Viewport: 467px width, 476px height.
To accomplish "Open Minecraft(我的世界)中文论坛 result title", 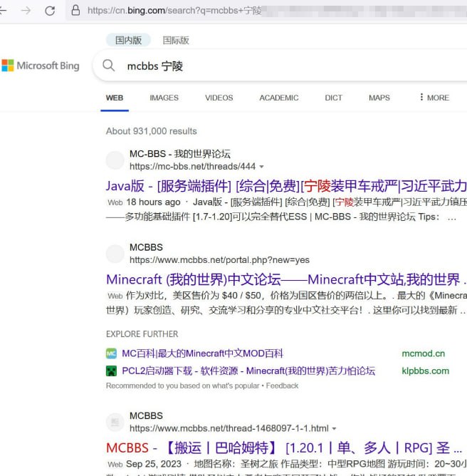I will [x=286, y=279].
